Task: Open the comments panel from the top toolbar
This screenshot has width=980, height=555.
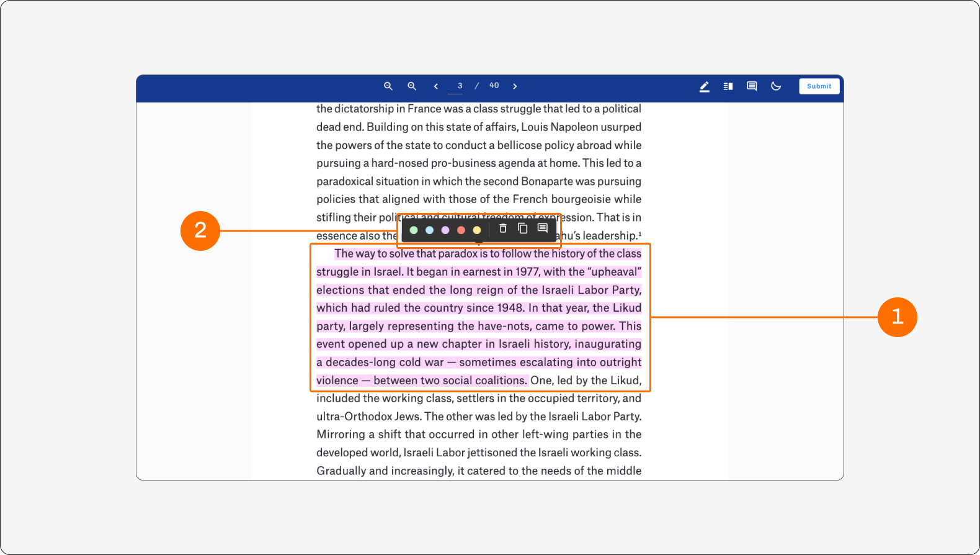Action: (x=752, y=86)
